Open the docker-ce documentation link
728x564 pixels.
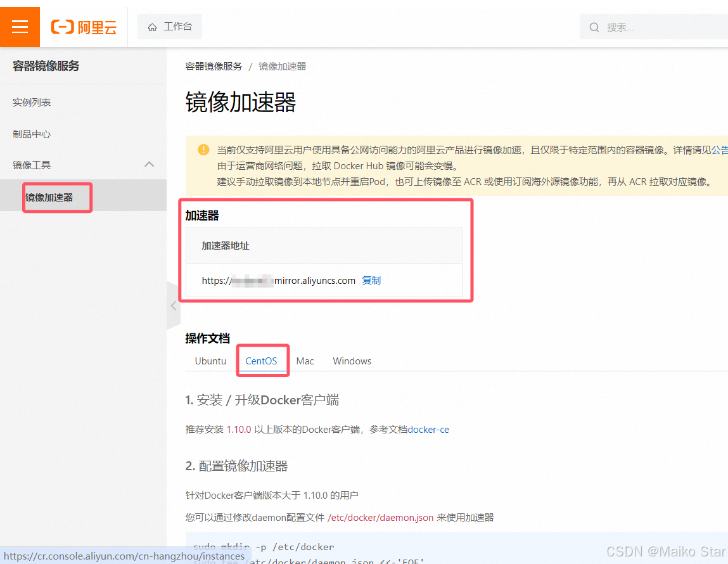(428, 430)
